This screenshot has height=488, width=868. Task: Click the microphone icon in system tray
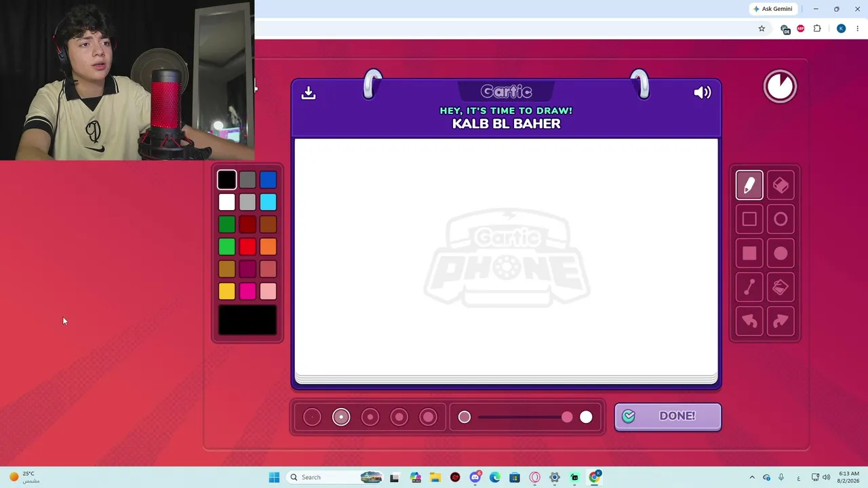[781, 477]
